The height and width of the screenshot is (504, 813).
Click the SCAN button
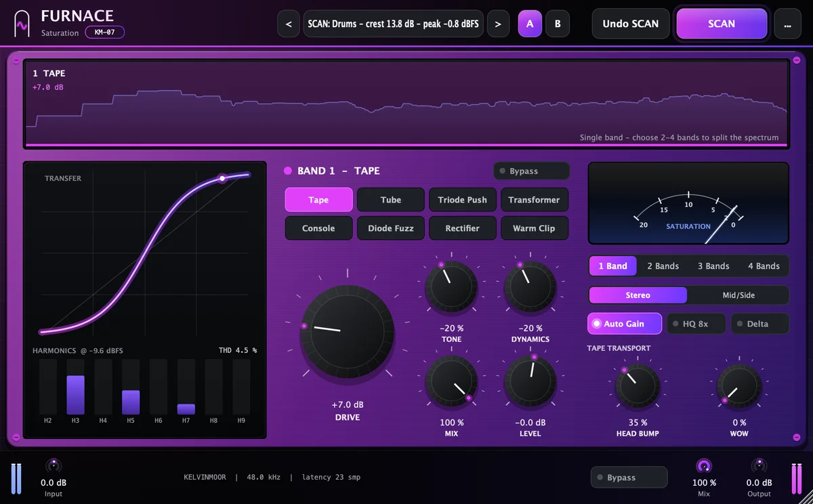pyautogui.click(x=722, y=24)
